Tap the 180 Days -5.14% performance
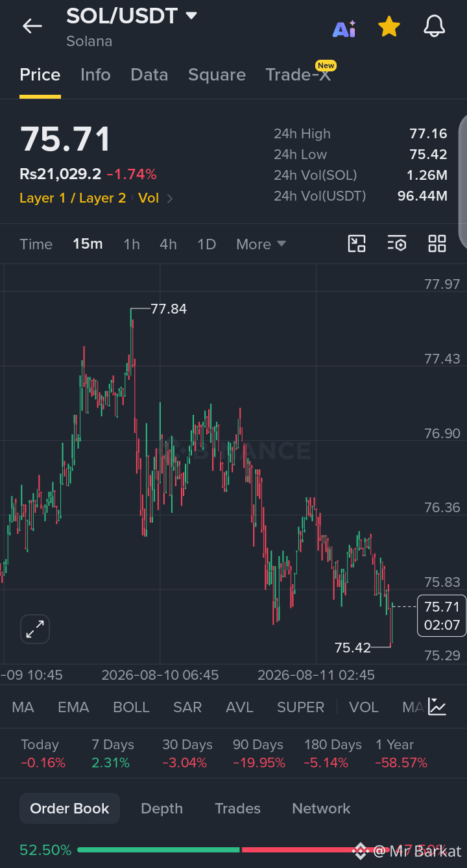The image size is (467, 868). 333,754
